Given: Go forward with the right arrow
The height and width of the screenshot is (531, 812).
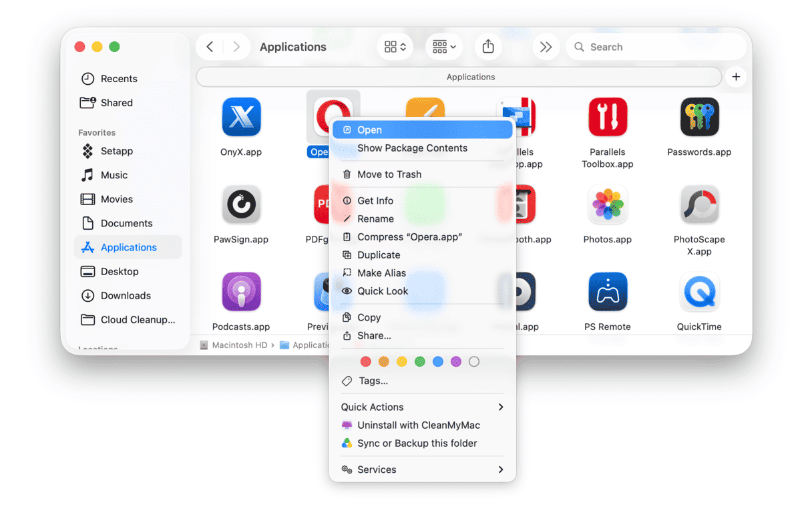Looking at the screenshot, I should click(x=236, y=47).
